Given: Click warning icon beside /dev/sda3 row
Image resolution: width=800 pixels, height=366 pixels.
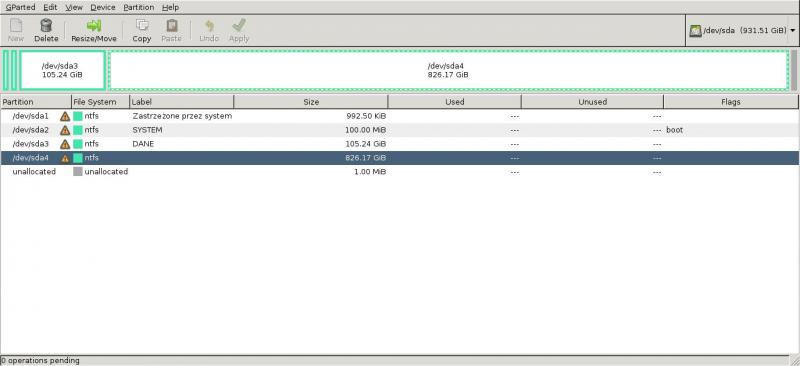Looking at the screenshot, I should 65,144.
